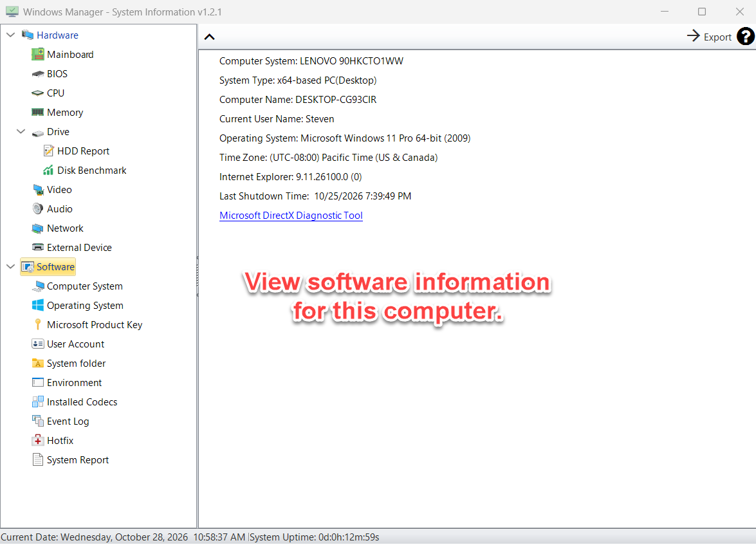Open HDD Report
This screenshot has height=545, width=756.
click(84, 151)
